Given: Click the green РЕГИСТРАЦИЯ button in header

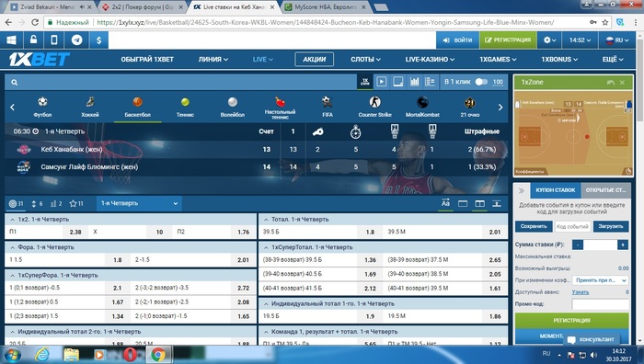Looking at the screenshot, I should [x=508, y=40].
